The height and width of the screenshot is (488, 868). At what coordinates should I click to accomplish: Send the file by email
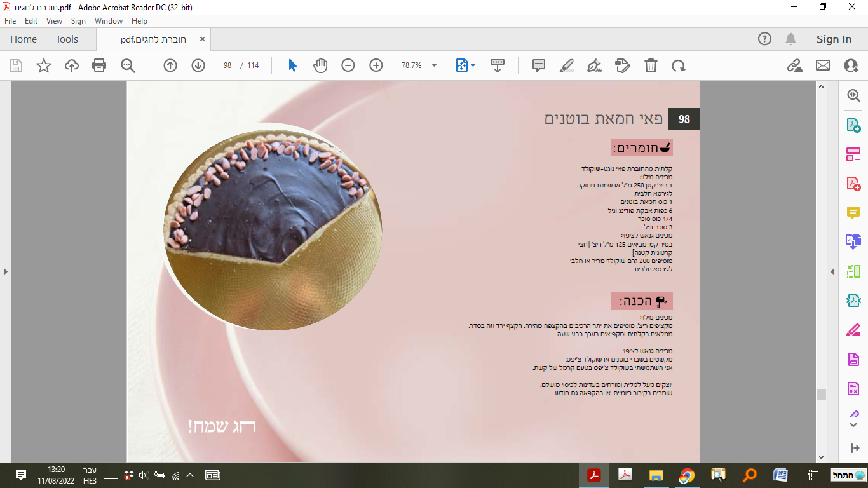pos(823,65)
